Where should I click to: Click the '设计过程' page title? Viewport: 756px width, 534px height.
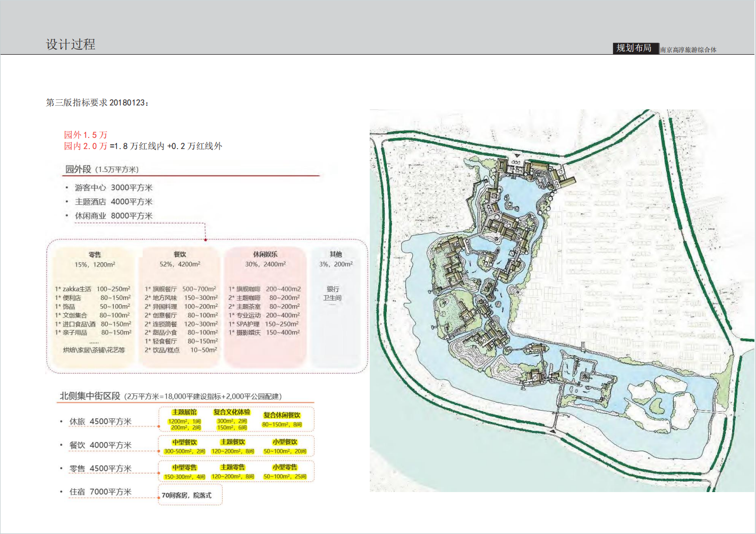pyautogui.click(x=71, y=45)
